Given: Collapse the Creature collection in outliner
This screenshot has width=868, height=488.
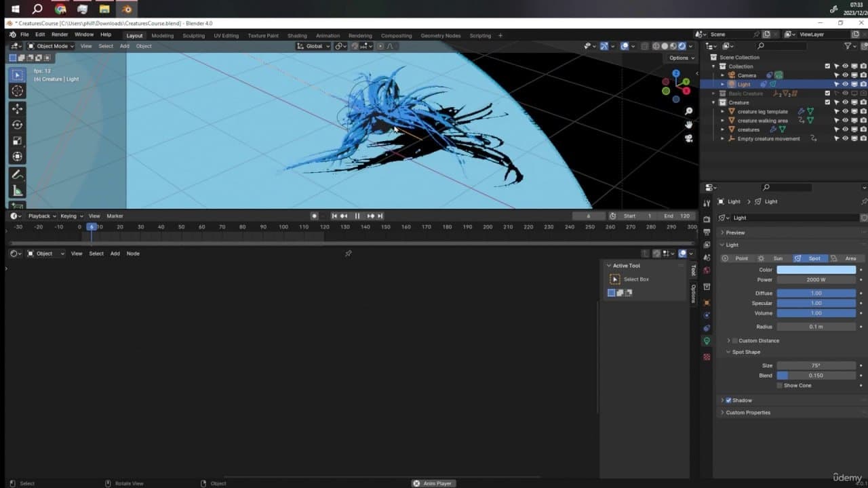Looking at the screenshot, I should click(714, 102).
